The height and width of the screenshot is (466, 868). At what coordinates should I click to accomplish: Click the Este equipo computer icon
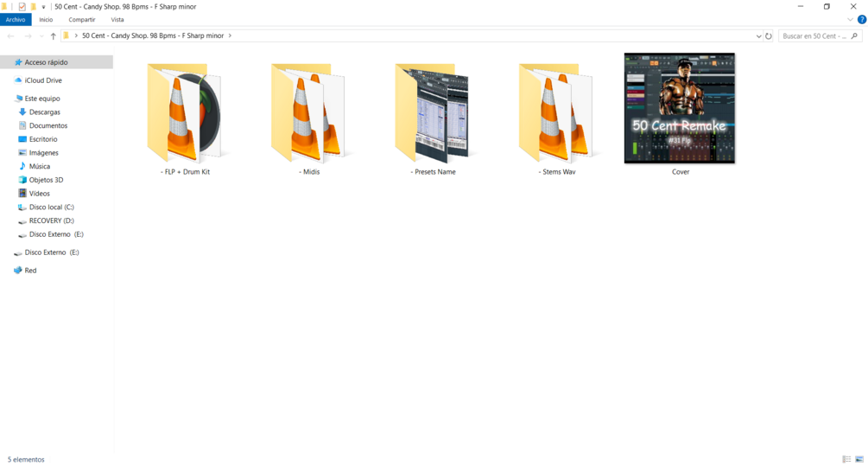[x=18, y=98]
